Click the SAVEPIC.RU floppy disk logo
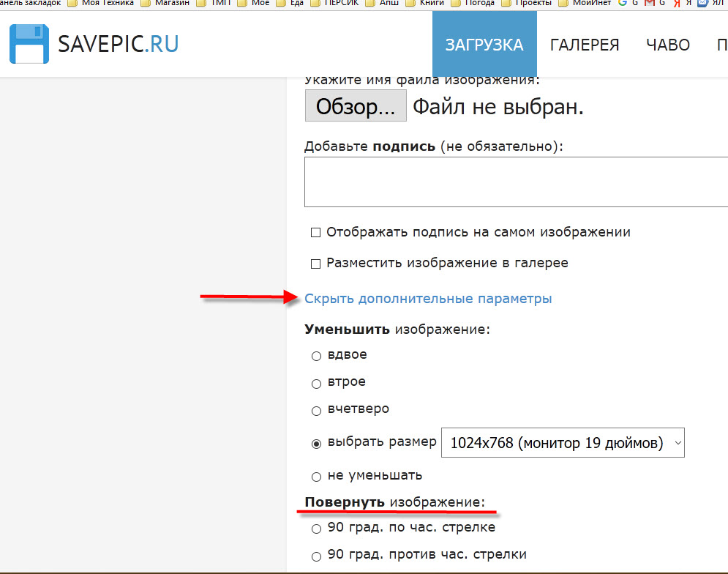728x574 pixels. coord(29,44)
